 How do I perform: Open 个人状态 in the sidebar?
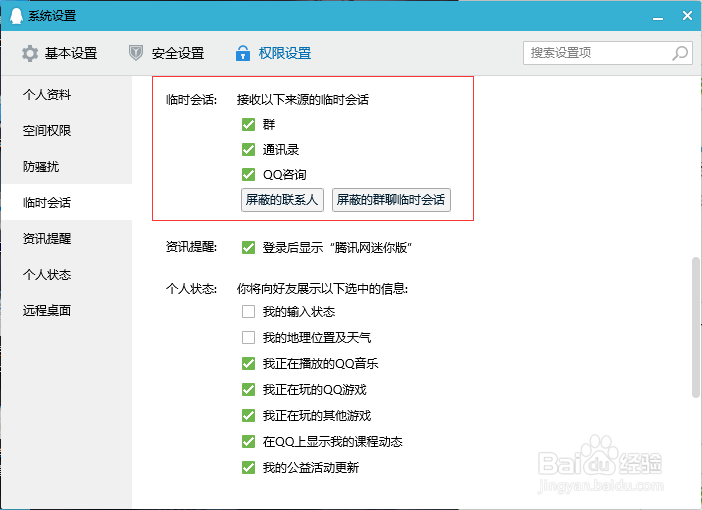[66, 274]
